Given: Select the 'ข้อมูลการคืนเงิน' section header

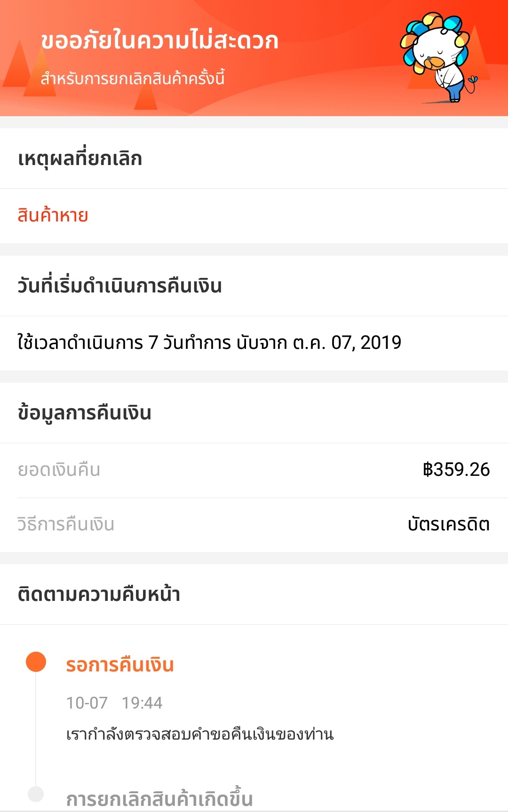Looking at the screenshot, I should click(84, 413).
